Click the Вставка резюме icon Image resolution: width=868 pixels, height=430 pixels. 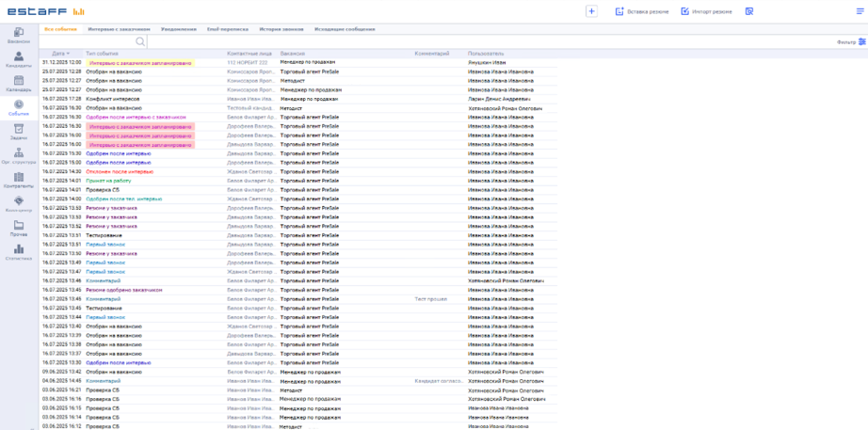click(619, 11)
